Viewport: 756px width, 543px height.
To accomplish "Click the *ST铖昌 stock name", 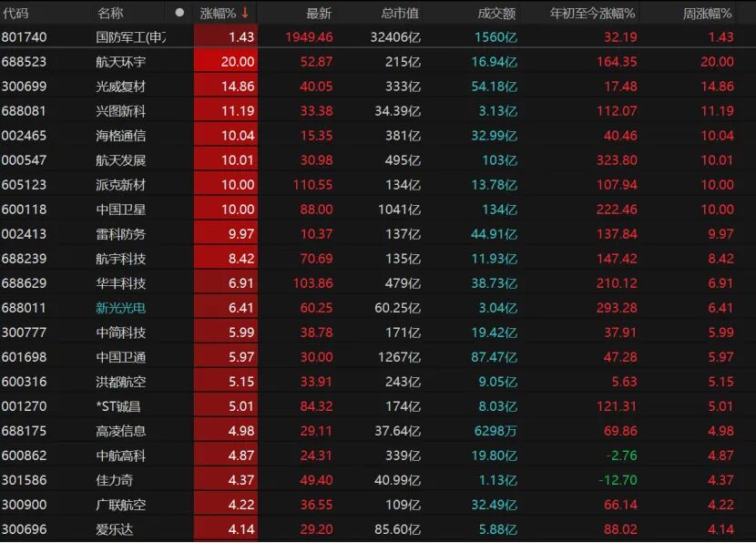I will (120, 406).
